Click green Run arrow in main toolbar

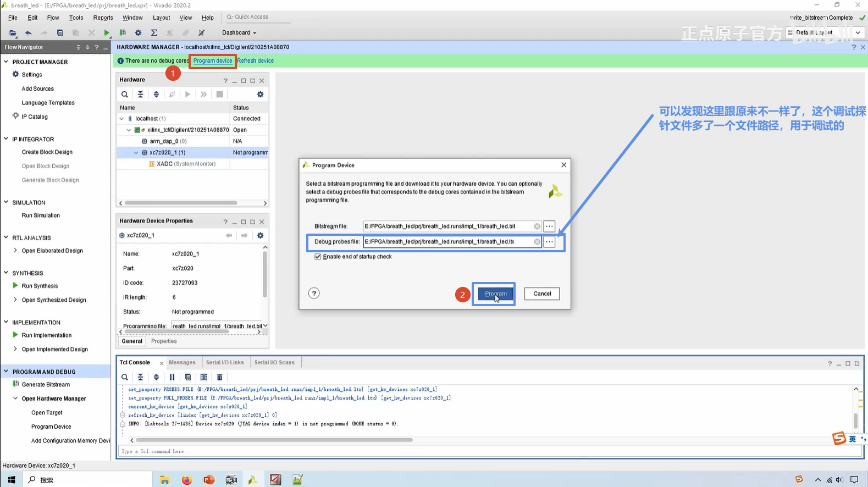(107, 33)
